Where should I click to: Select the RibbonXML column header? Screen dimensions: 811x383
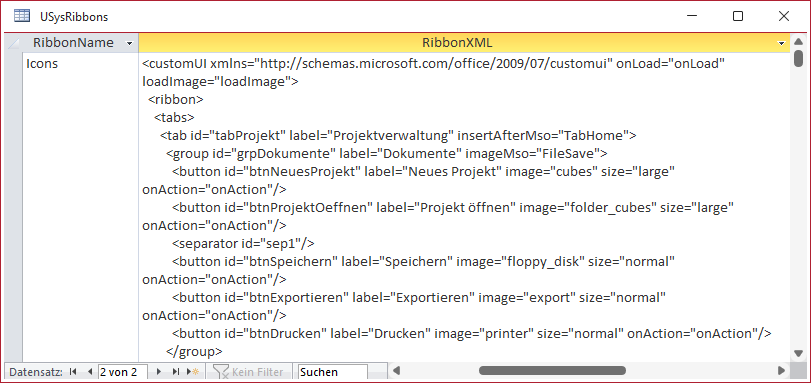(464, 43)
